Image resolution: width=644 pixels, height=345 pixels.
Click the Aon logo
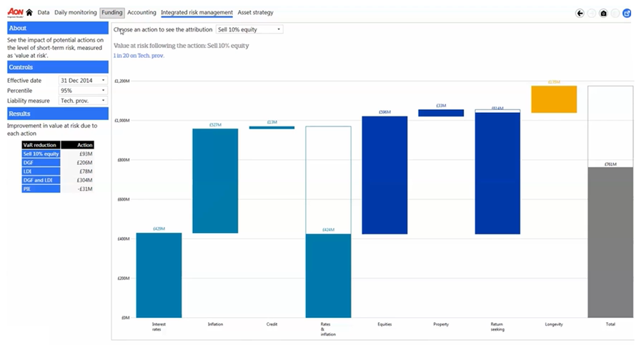(15, 12)
